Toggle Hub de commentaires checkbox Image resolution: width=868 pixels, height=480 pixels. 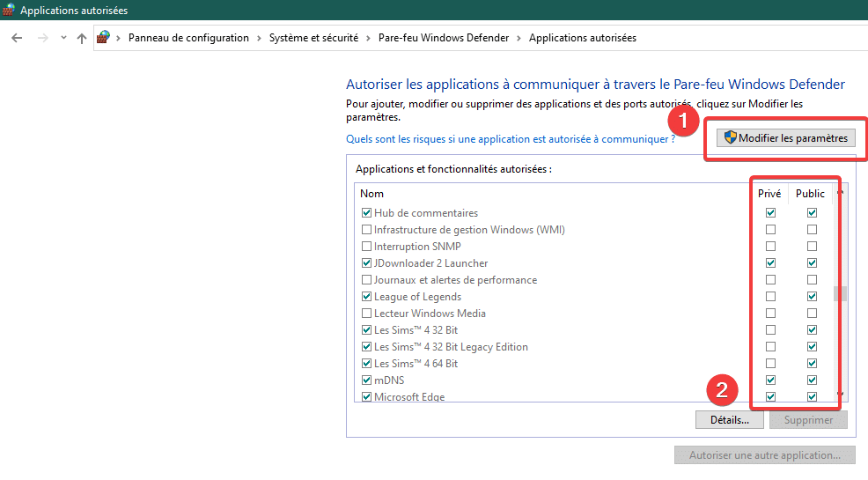tap(366, 212)
